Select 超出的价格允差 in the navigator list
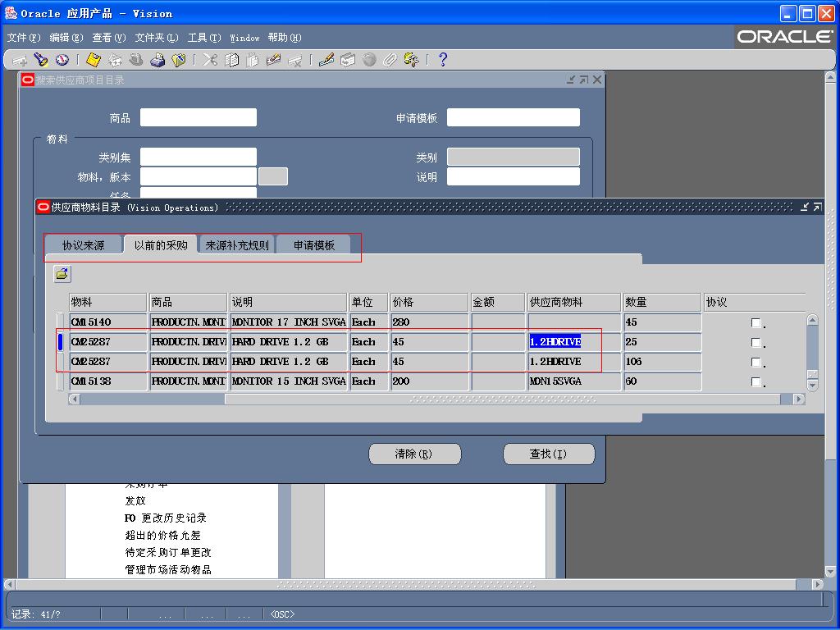This screenshot has width=840, height=630. [163, 535]
